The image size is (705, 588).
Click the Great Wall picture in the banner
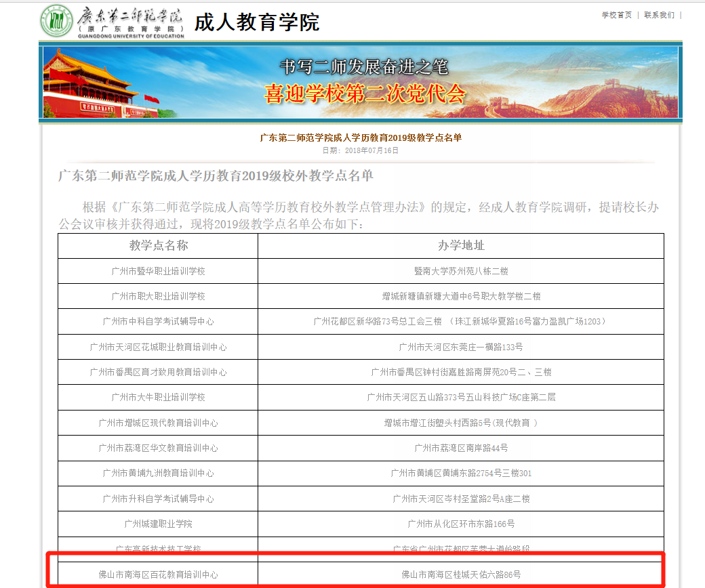[610, 85]
